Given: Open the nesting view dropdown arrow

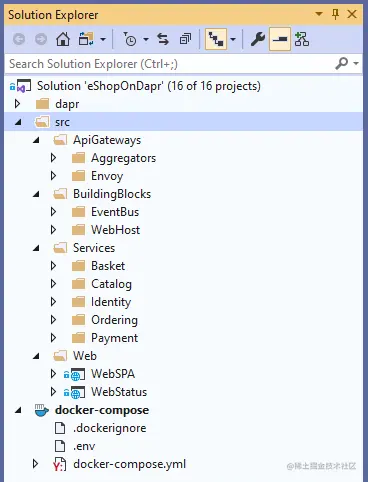Looking at the screenshot, I should tap(233, 39).
